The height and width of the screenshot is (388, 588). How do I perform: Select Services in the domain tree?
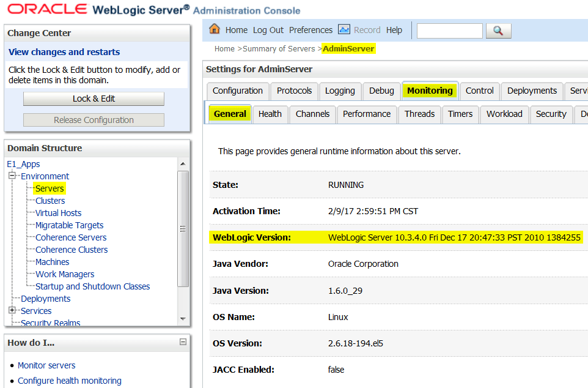36,311
